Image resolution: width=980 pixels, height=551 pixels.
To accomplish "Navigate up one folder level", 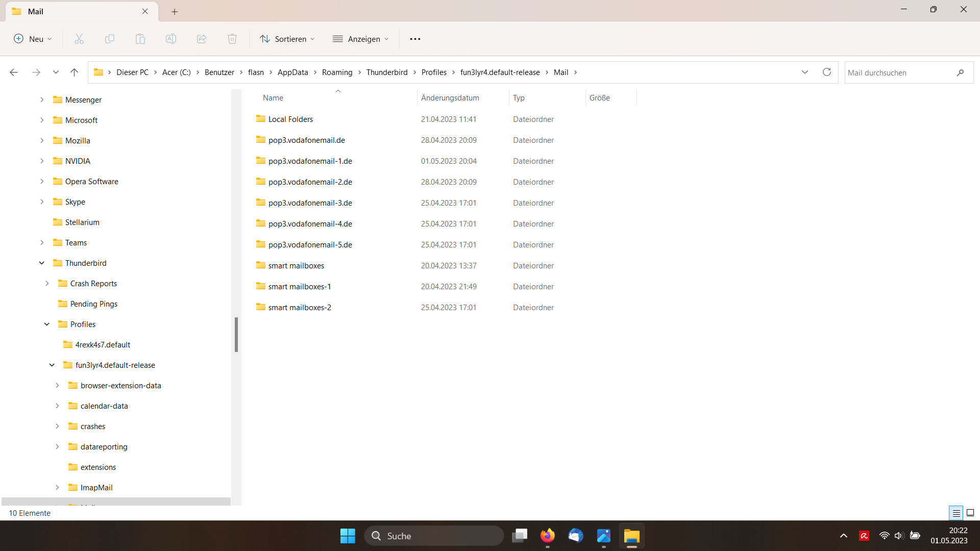I will (74, 72).
